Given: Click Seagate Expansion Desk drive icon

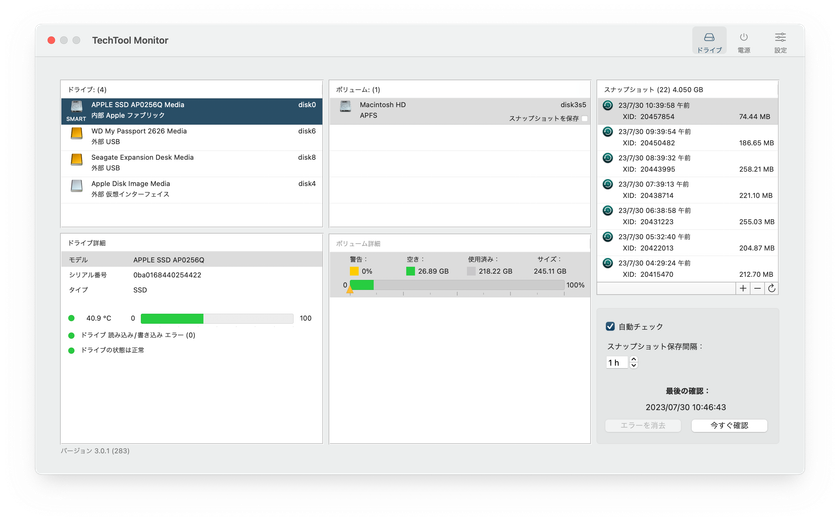Looking at the screenshot, I should (77, 159).
